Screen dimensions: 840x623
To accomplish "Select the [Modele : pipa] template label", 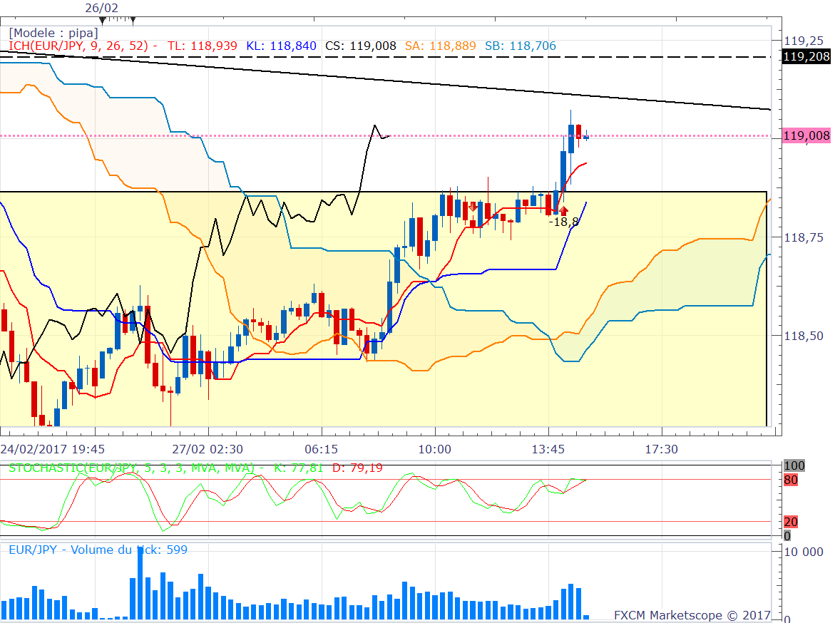I will [53, 33].
